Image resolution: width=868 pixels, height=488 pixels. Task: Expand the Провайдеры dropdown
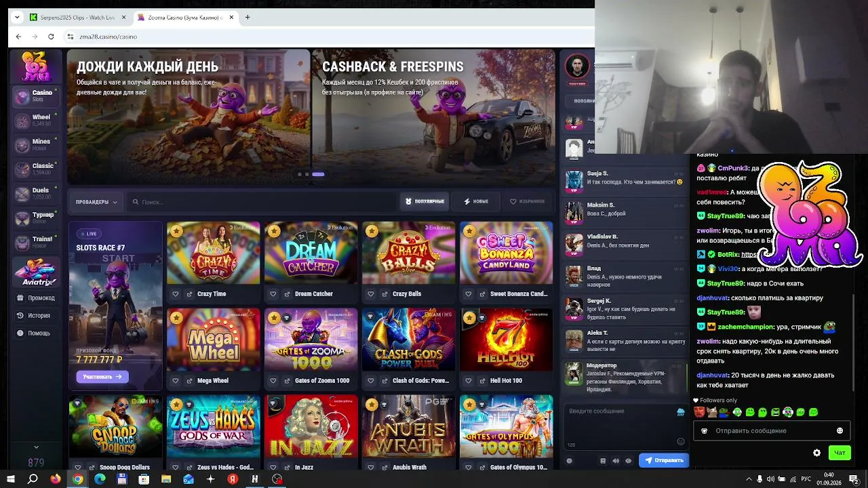pos(96,202)
